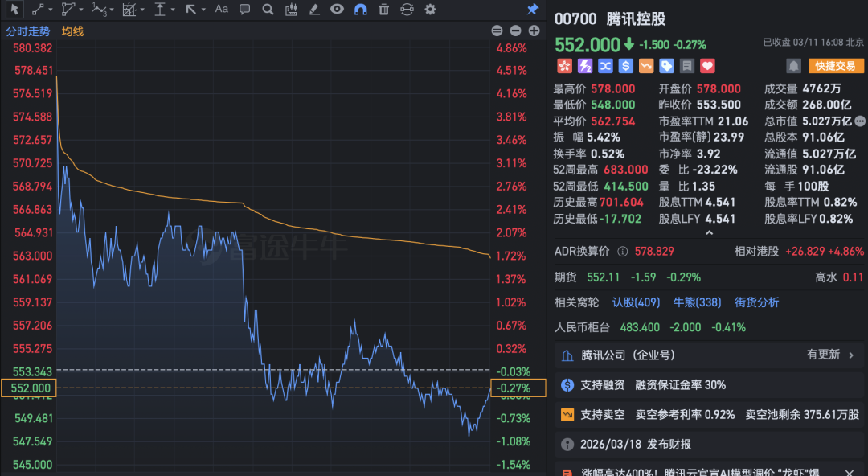Select the price range measurement tool

[x=159, y=10]
